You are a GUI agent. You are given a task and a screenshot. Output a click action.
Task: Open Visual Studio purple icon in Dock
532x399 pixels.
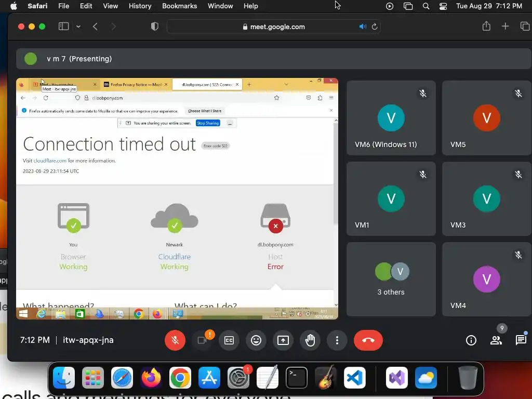396,378
